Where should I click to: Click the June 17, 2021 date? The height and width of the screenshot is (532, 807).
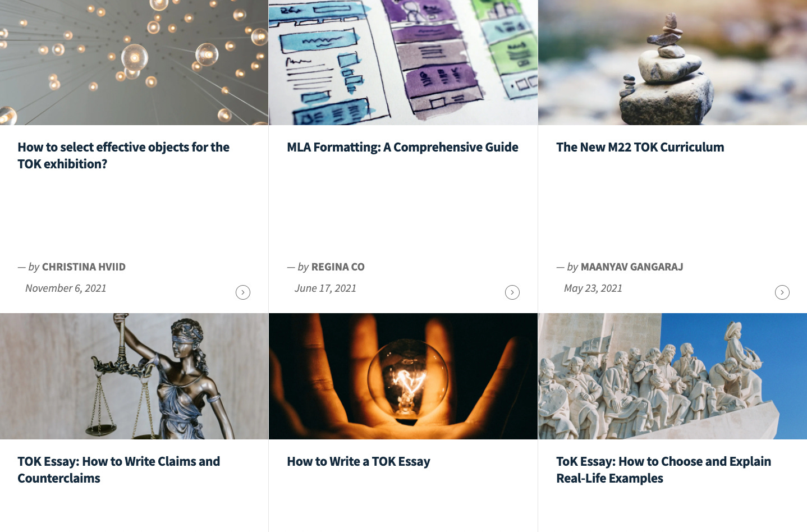point(325,288)
